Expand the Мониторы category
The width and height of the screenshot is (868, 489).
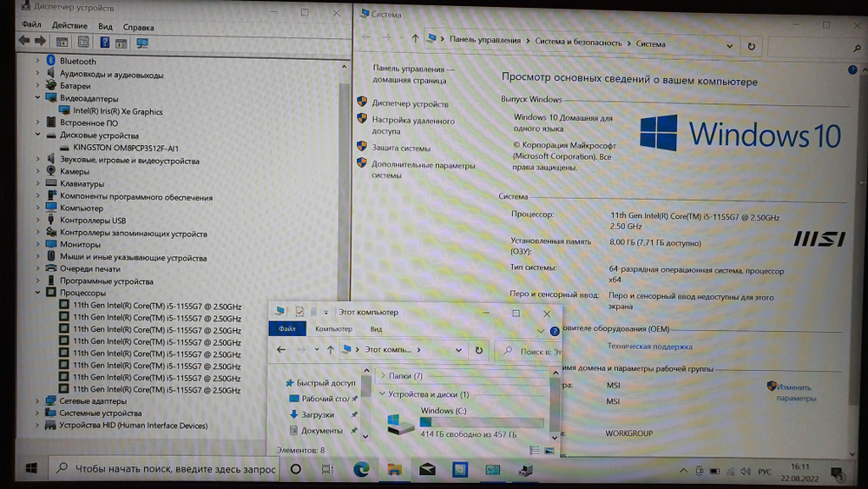coord(37,244)
